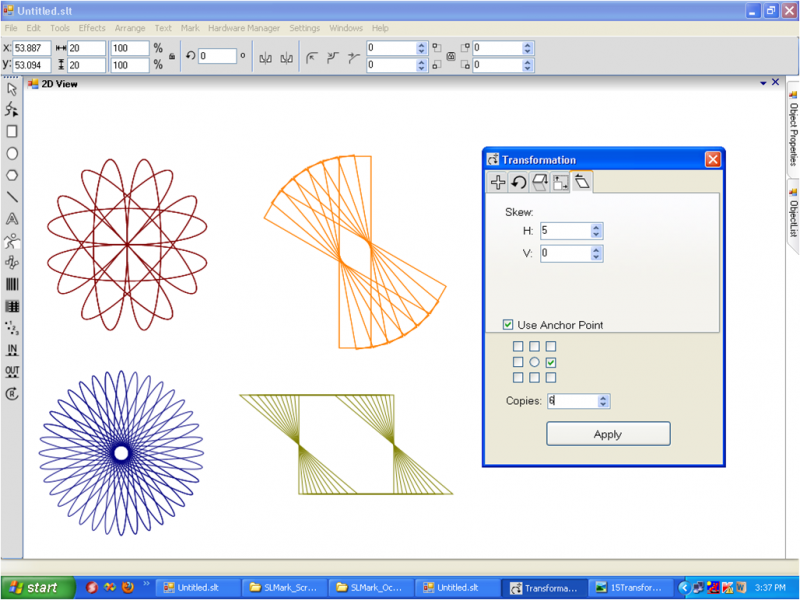800x600 pixels.
Task: Select the Rectangle drawing tool
Action: (x=12, y=131)
